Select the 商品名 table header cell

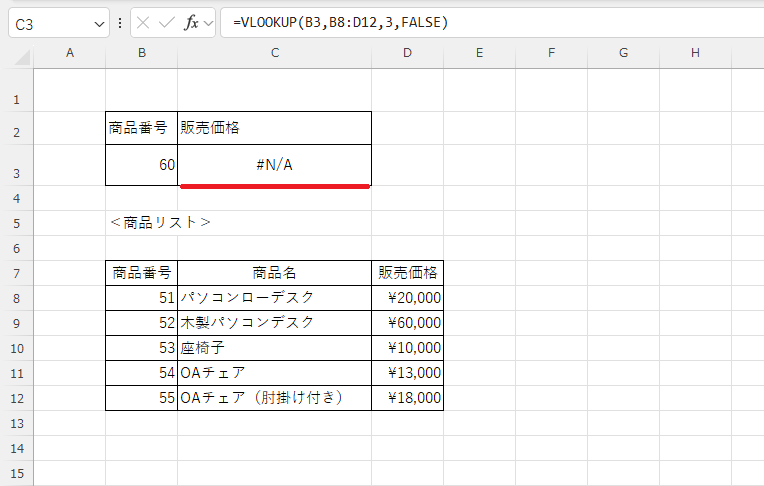274,272
